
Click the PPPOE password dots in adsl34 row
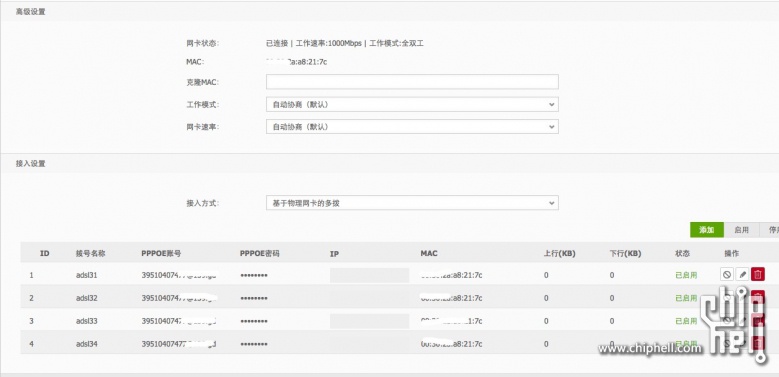pos(254,344)
